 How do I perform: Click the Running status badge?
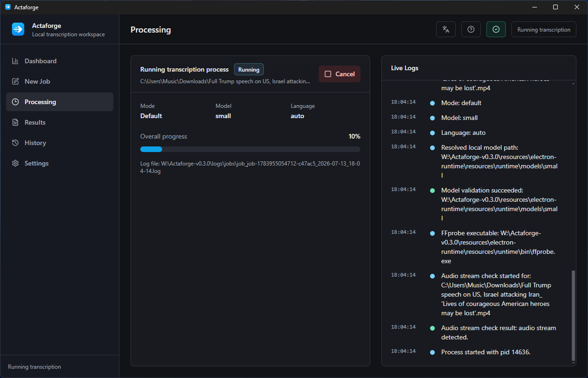(249, 69)
